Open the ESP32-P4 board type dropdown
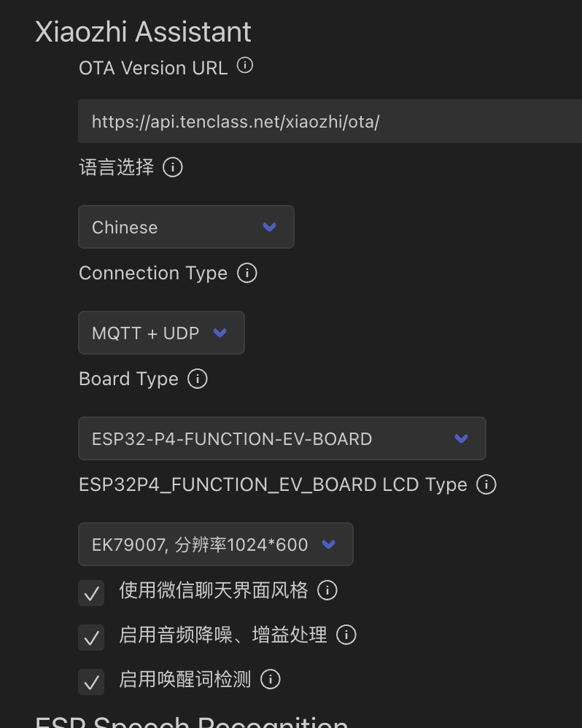The width and height of the screenshot is (582, 728). point(282,438)
